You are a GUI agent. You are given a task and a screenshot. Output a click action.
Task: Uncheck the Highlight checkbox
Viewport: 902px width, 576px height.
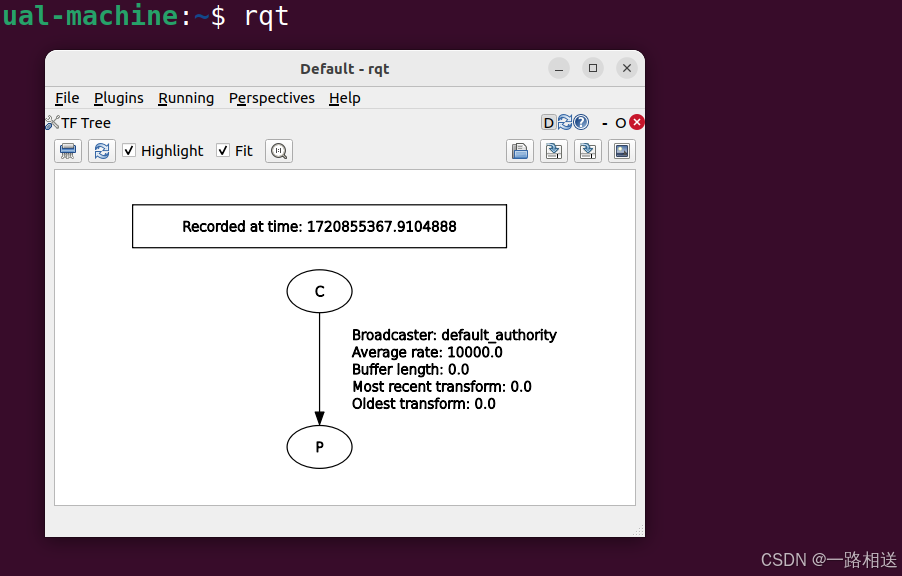129,151
